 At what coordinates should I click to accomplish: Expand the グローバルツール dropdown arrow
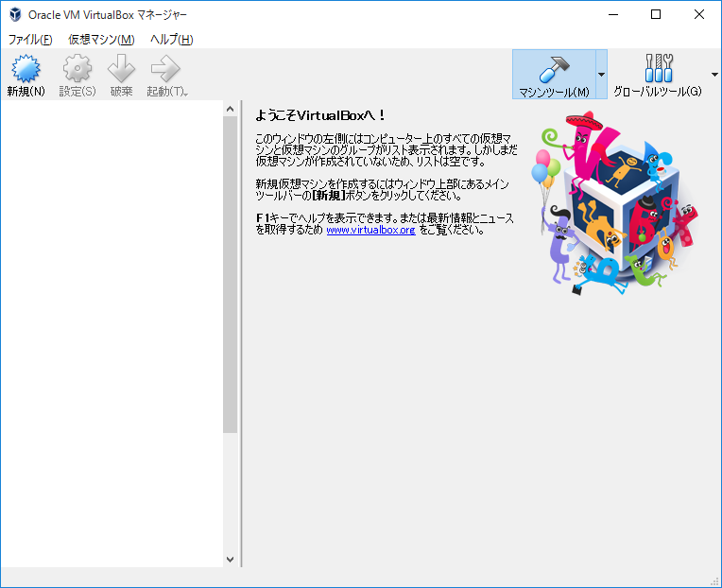(714, 75)
